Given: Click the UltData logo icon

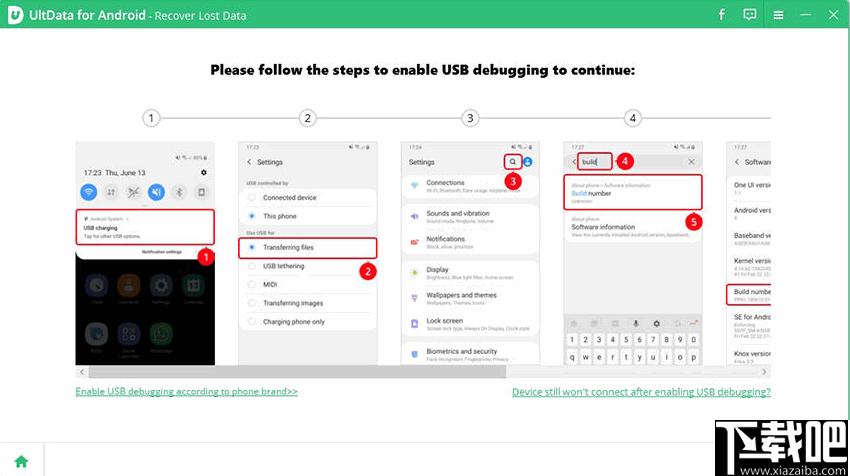Looking at the screenshot, I should [16, 15].
